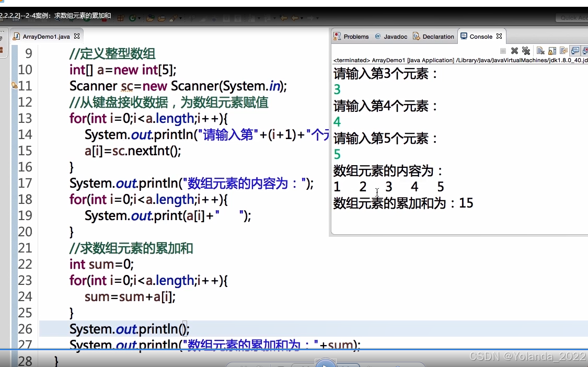588x367 pixels.
Task: Click the Forward navigation arrow in toolbar
Action: [310, 18]
